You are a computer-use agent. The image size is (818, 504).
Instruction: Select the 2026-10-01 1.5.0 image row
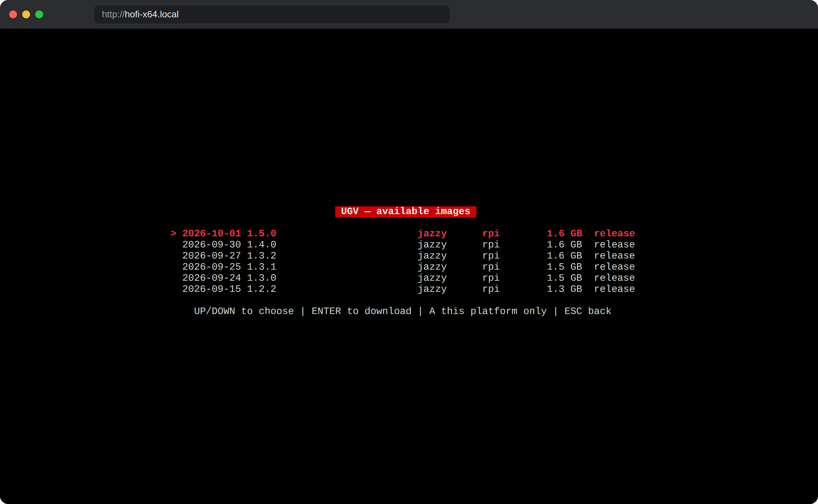click(403, 233)
